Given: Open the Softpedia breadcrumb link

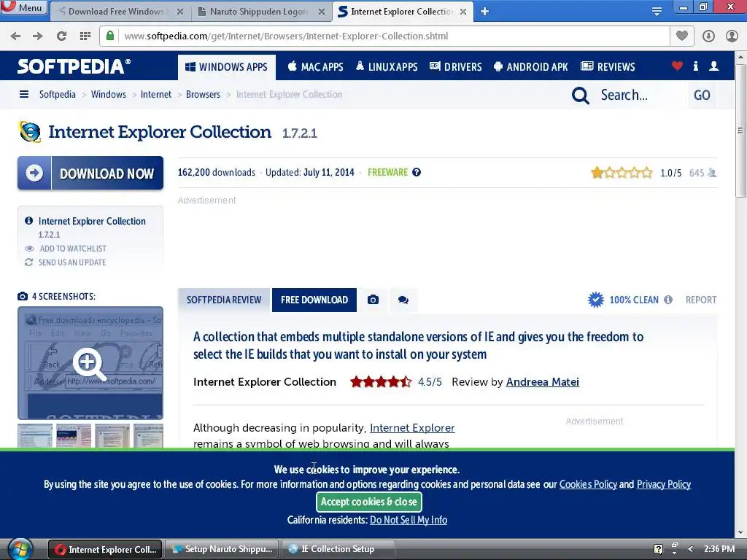Looking at the screenshot, I should (x=57, y=94).
